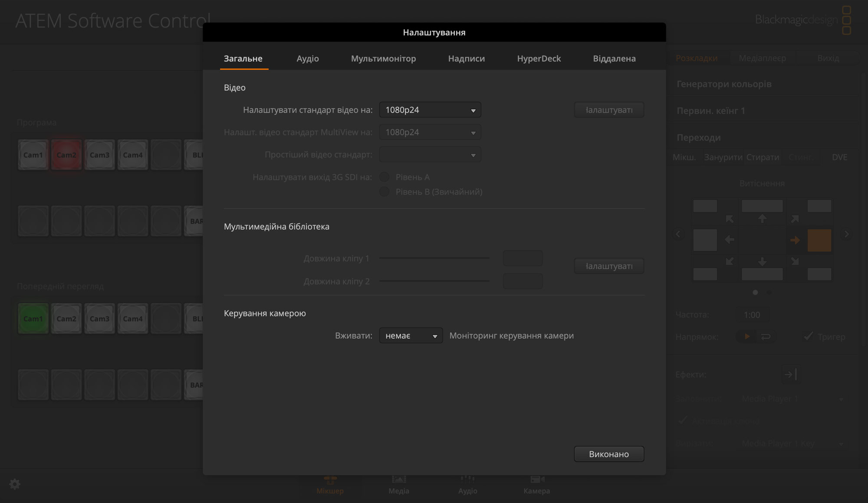Set Preview bus to Cam1
Image resolution: width=868 pixels, height=503 pixels.
(33, 319)
